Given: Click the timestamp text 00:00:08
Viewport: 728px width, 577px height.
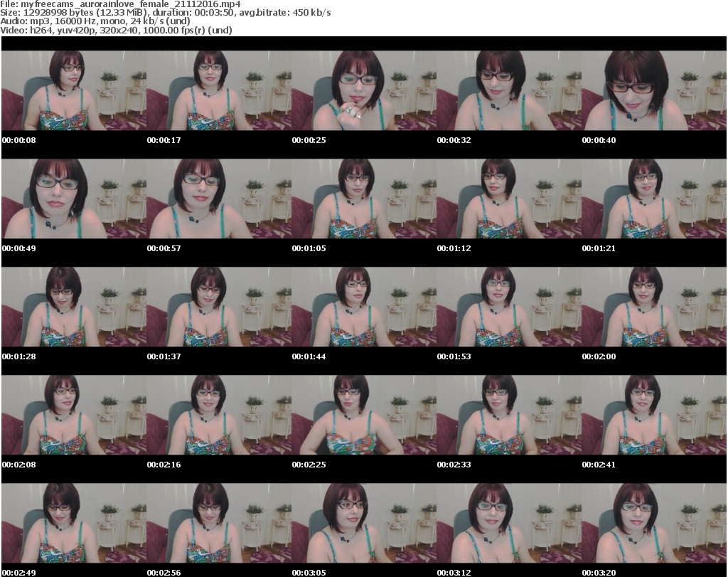Looking at the screenshot, I should pos(19,140).
